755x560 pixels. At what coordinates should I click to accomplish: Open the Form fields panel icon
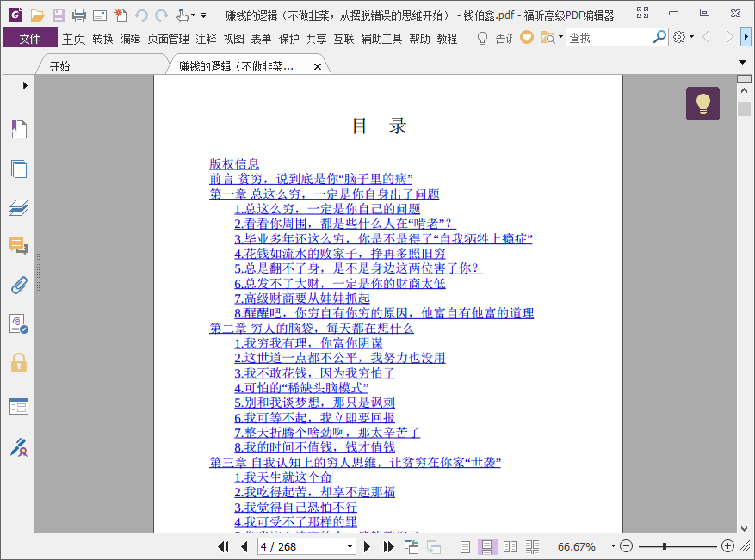click(x=19, y=407)
